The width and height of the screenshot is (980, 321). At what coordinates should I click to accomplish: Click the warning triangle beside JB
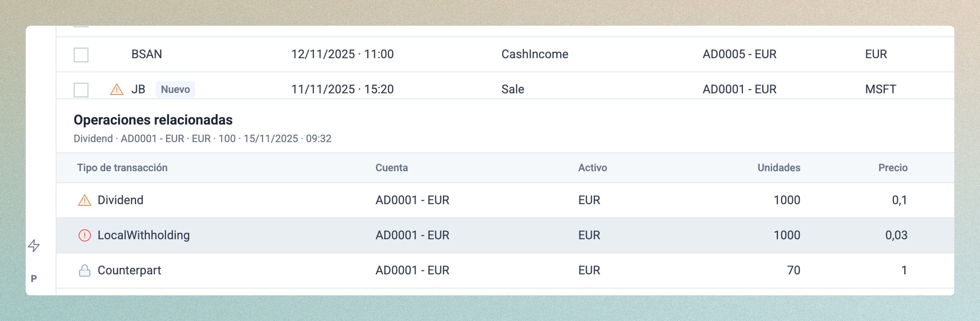tap(116, 89)
